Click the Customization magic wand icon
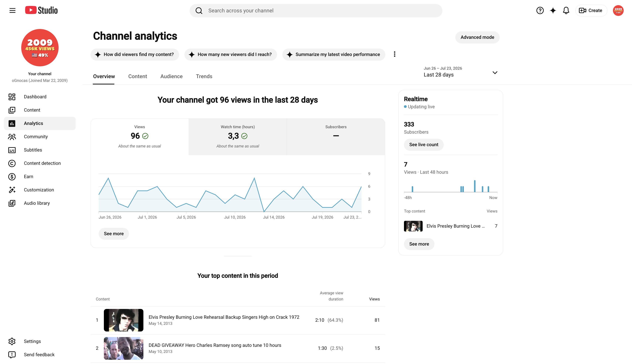632x364 pixels. click(12, 190)
